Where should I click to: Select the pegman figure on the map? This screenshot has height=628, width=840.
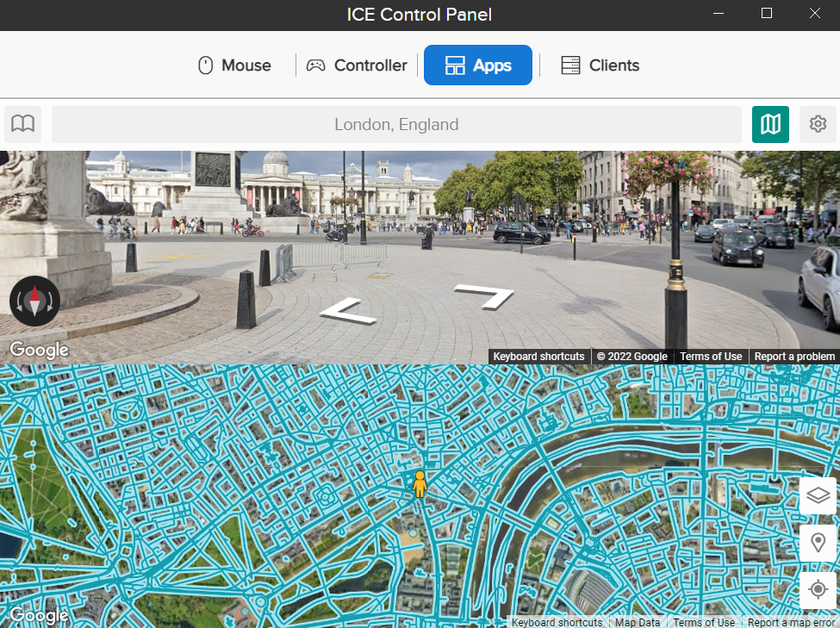pyautogui.click(x=419, y=486)
